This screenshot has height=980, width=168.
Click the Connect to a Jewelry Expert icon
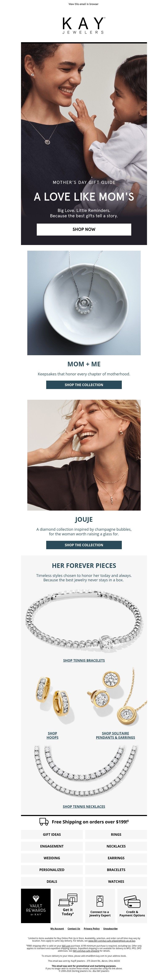click(x=100, y=901)
